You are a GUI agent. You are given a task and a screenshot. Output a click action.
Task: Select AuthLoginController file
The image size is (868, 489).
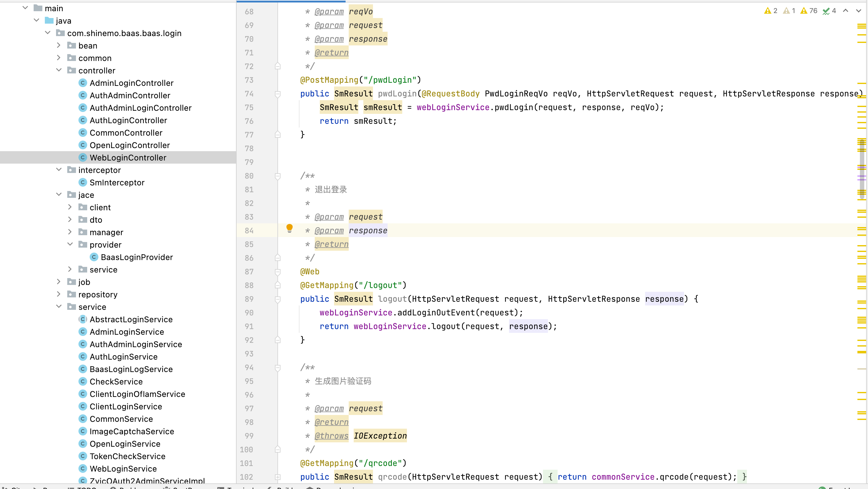coord(128,120)
